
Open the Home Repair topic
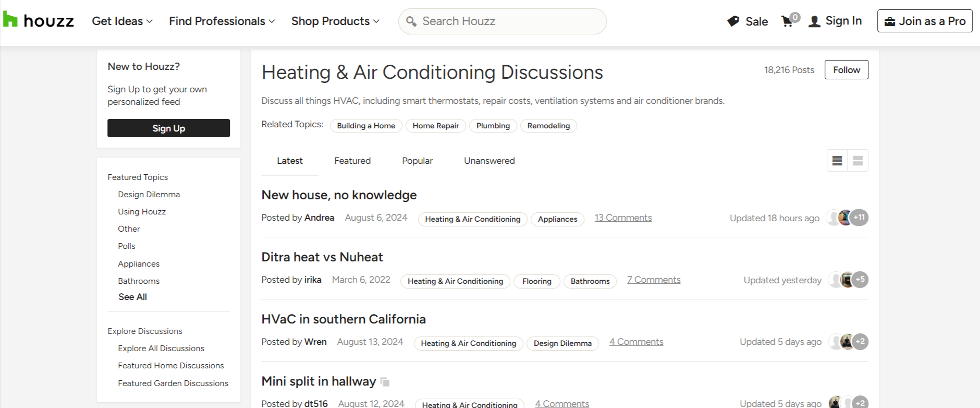tap(436, 126)
